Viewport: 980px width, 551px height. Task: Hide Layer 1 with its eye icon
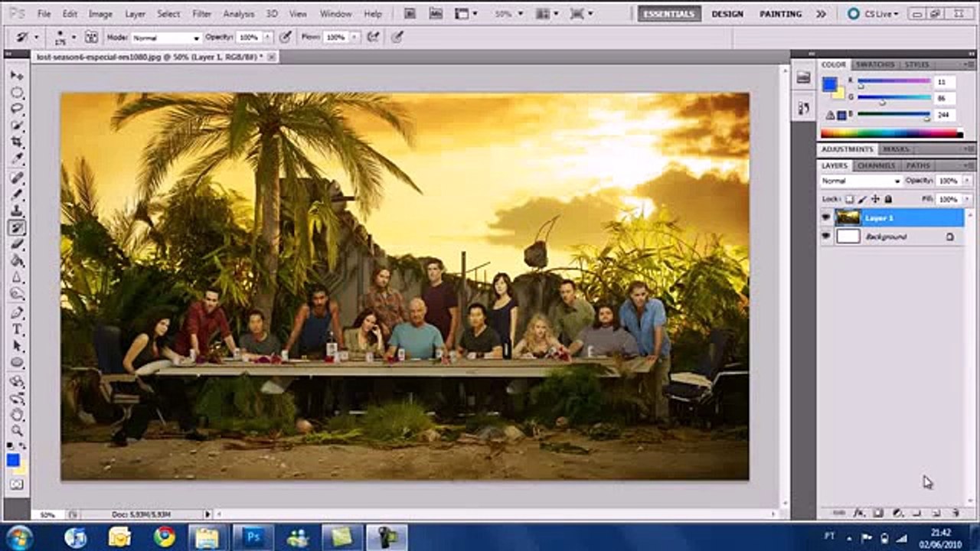coord(825,218)
